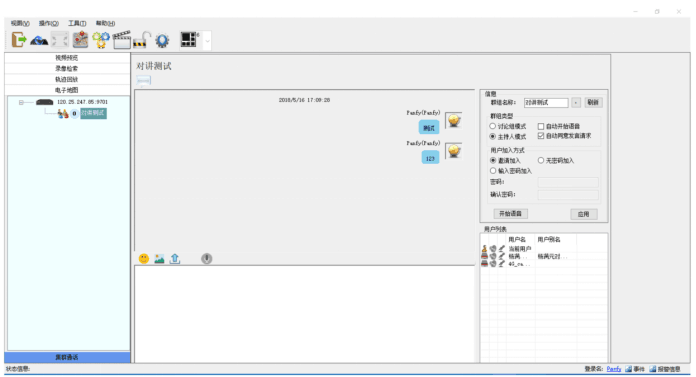The image size is (696, 377).
Task: Open the screen layout split dropdown arrow
Action: [207, 40]
